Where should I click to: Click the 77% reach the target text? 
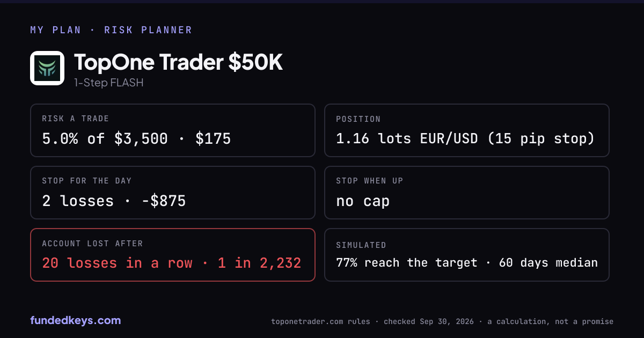pyautogui.click(x=407, y=263)
